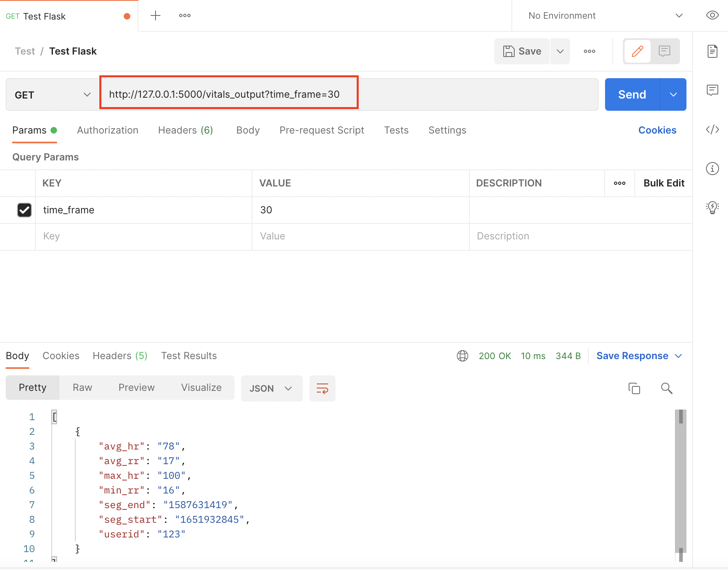Open the No Environment selector
The height and width of the screenshot is (570, 728).
[605, 16]
